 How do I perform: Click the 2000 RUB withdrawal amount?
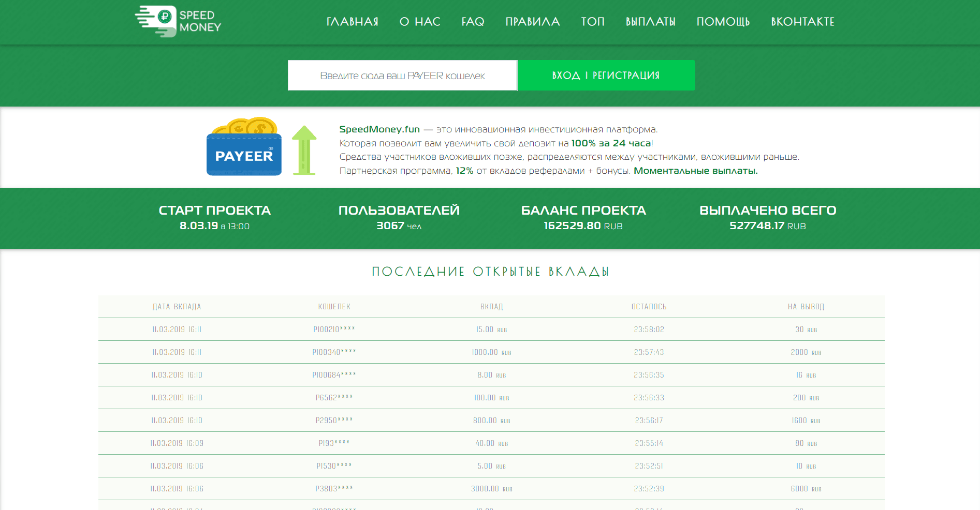tap(806, 352)
